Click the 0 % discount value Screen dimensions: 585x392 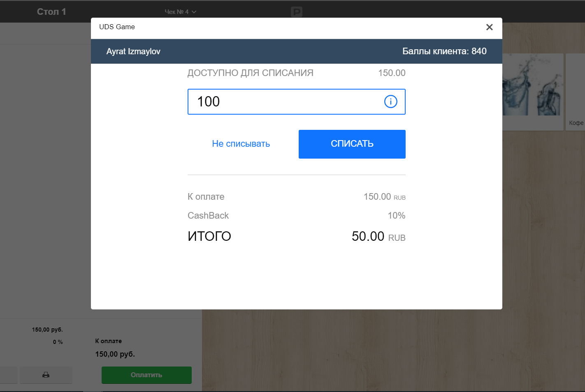pos(58,342)
